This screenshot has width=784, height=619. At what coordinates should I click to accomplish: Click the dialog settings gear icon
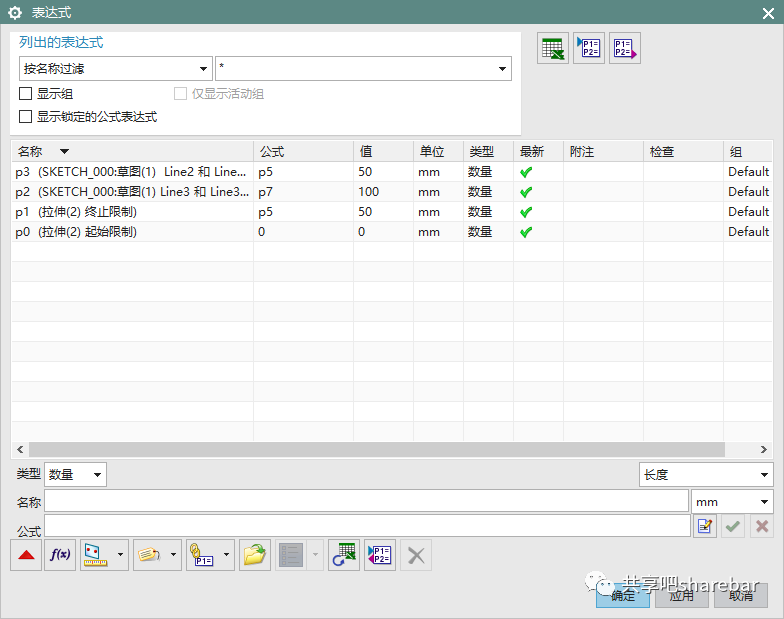15,12
